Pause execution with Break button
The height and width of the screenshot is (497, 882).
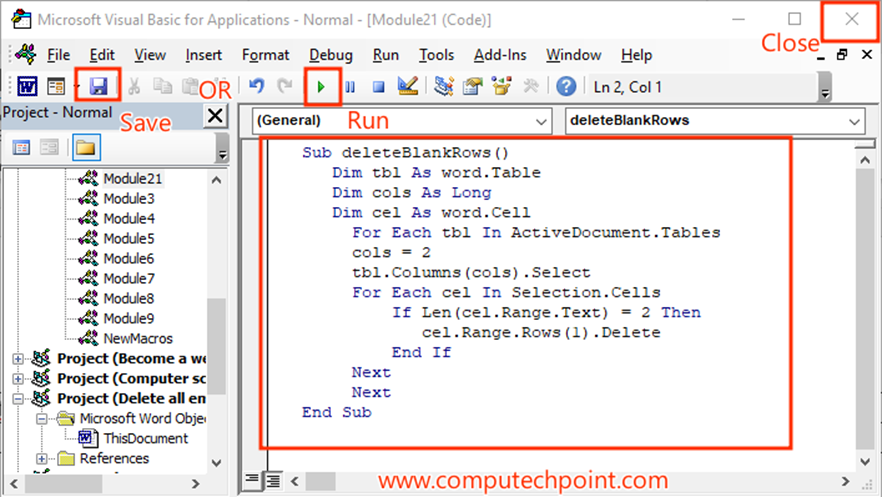point(350,87)
